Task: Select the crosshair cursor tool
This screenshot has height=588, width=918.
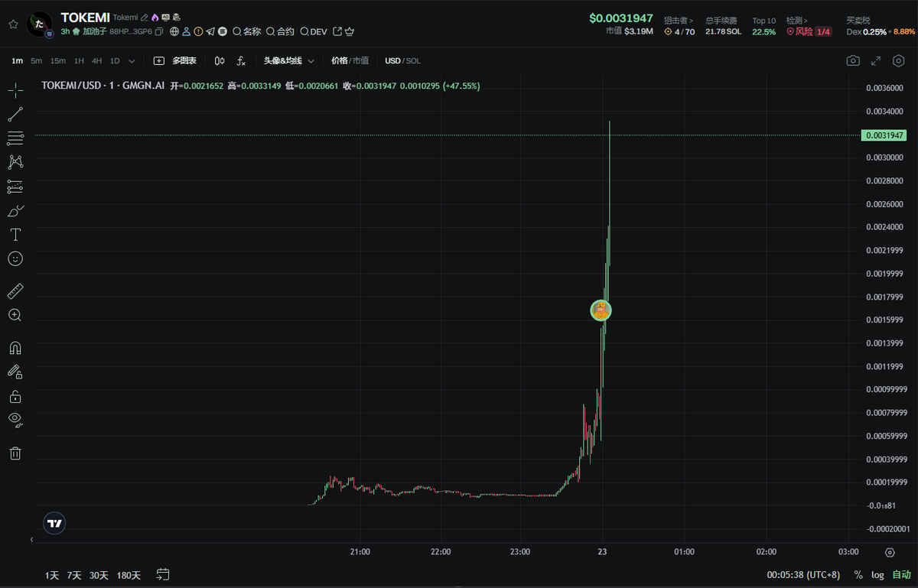Action: [15, 90]
